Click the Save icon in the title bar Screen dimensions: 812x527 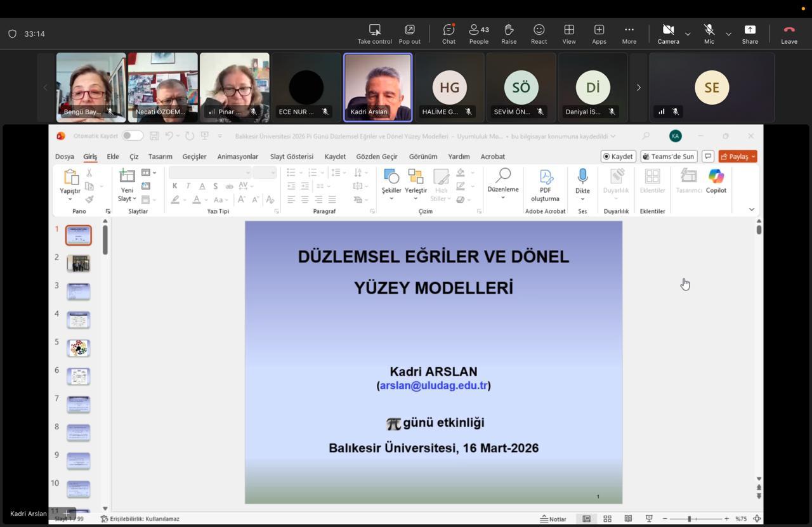pyautogui.click(x=154, y=136)
